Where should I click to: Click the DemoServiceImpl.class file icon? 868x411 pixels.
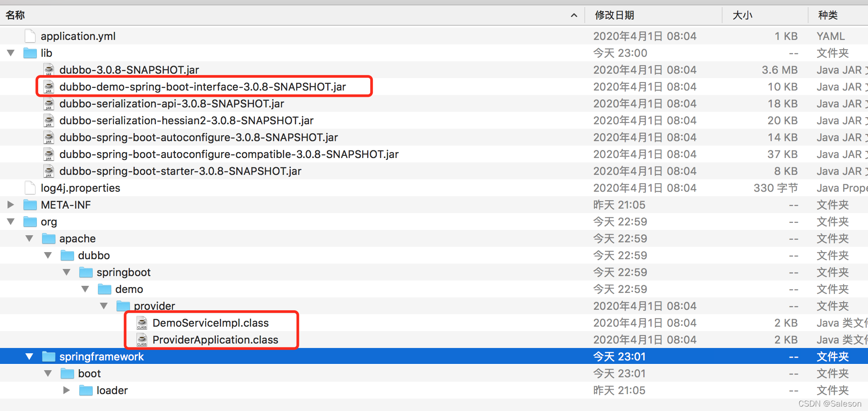142,323
